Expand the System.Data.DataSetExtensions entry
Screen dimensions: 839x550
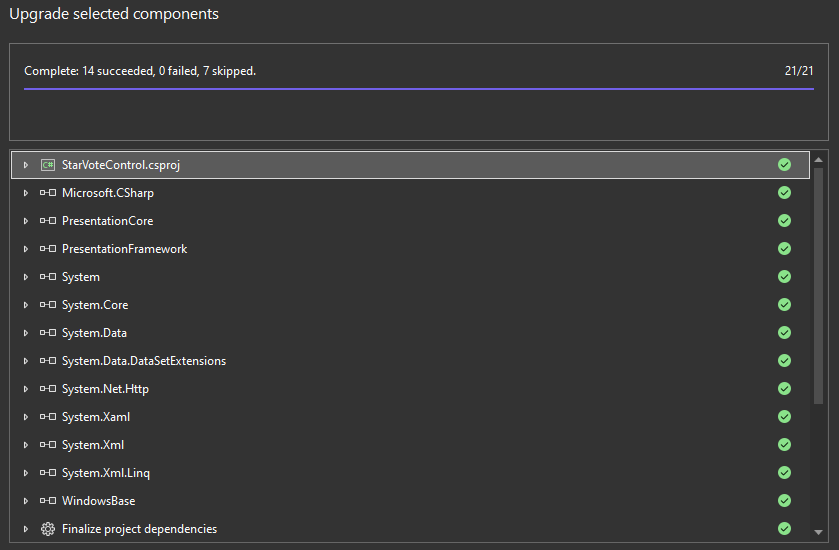26,361
